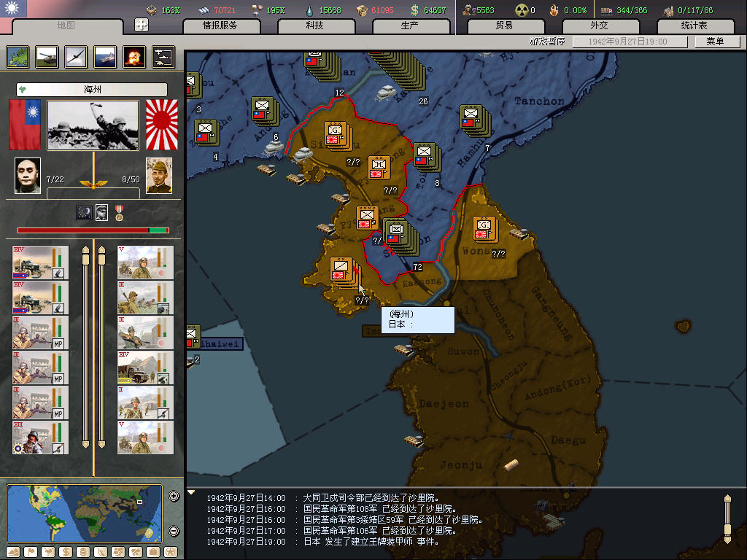Viewport: 747px width, 560px height.
Task: Click the Daejeon province label
Action: tap(444, 404)
